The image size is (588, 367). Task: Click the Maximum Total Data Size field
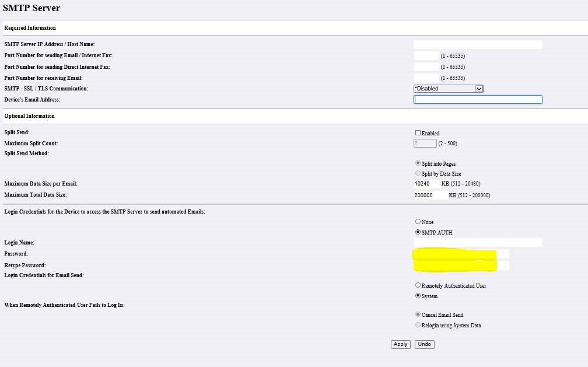pyautogui.click(x=429, y=194)
